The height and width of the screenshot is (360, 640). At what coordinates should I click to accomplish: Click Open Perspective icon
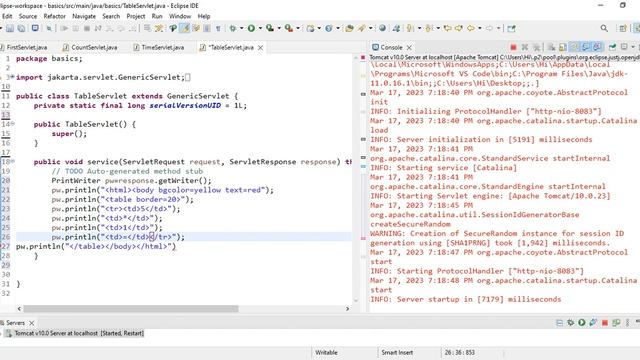tap(623, 28)
